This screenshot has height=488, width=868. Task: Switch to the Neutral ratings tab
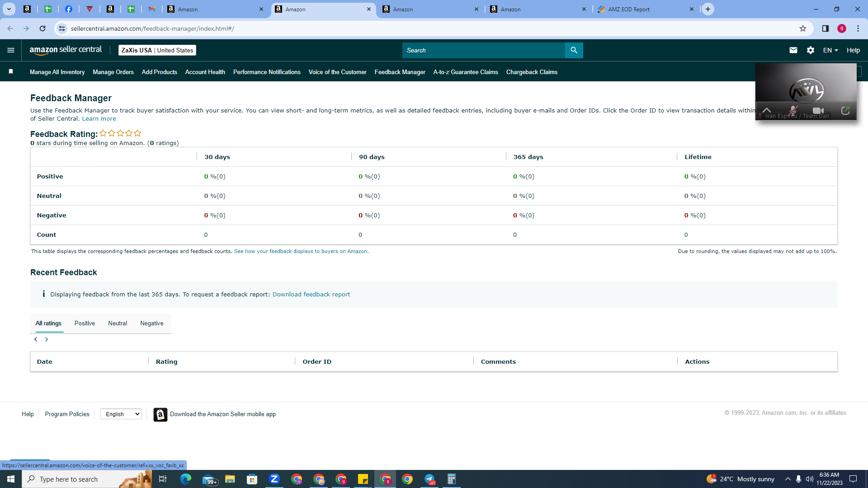118,324
